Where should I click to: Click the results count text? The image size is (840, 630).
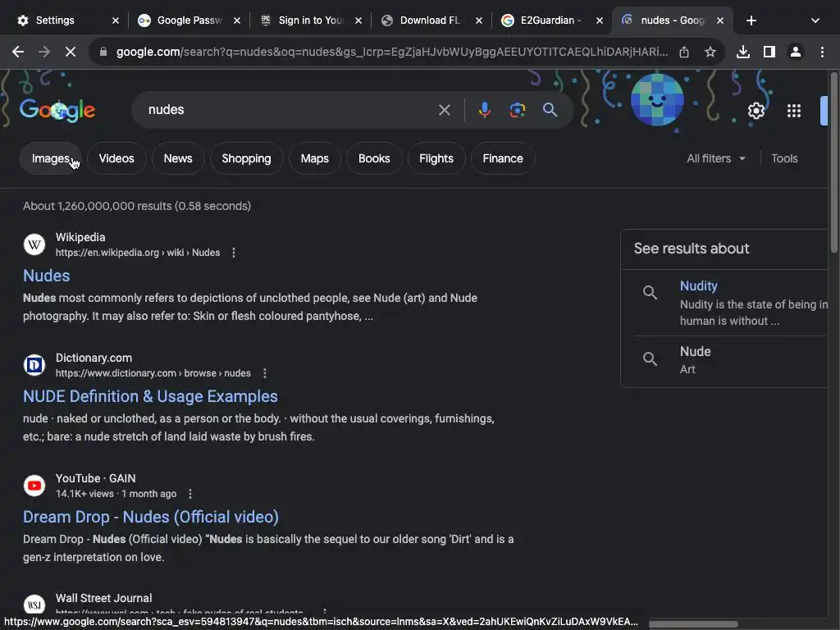(137, 206)
